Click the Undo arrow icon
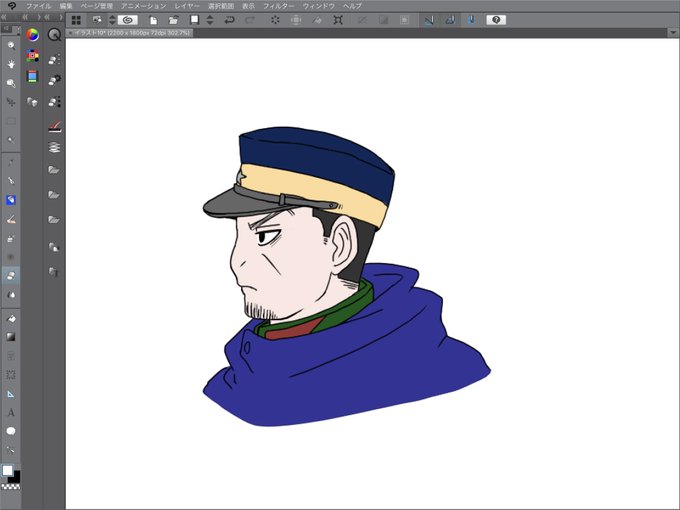 [229, 20]
